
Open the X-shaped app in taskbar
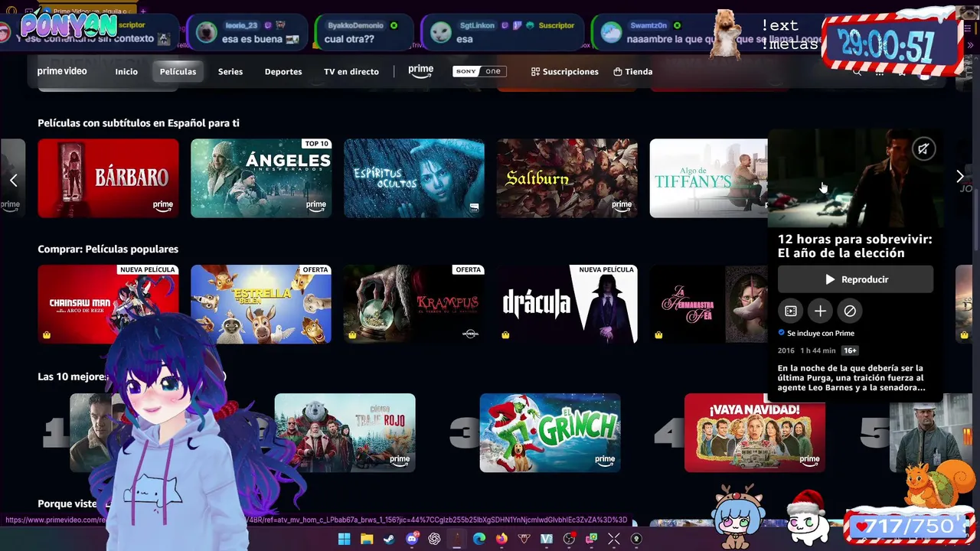coord(614,539)
